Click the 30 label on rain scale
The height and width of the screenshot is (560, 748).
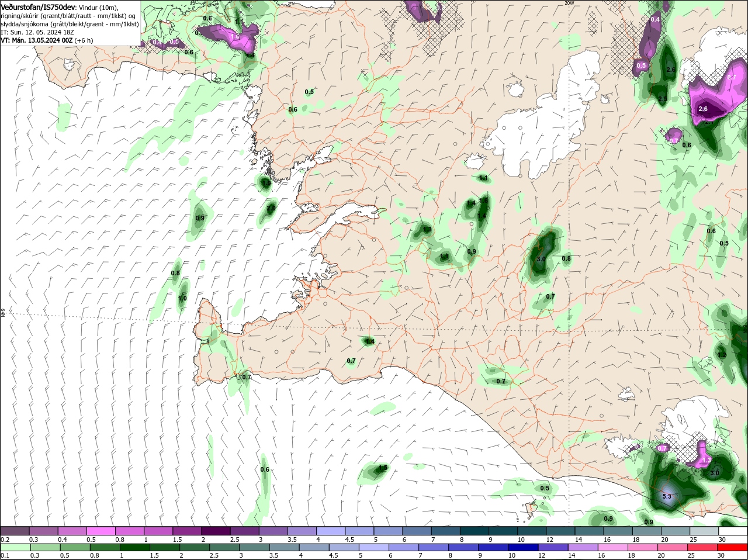click(x=721, y=555)
